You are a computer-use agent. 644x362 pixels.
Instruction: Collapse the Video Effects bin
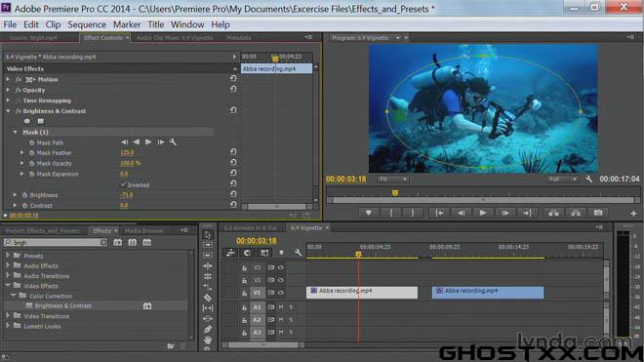pos(8,285)
